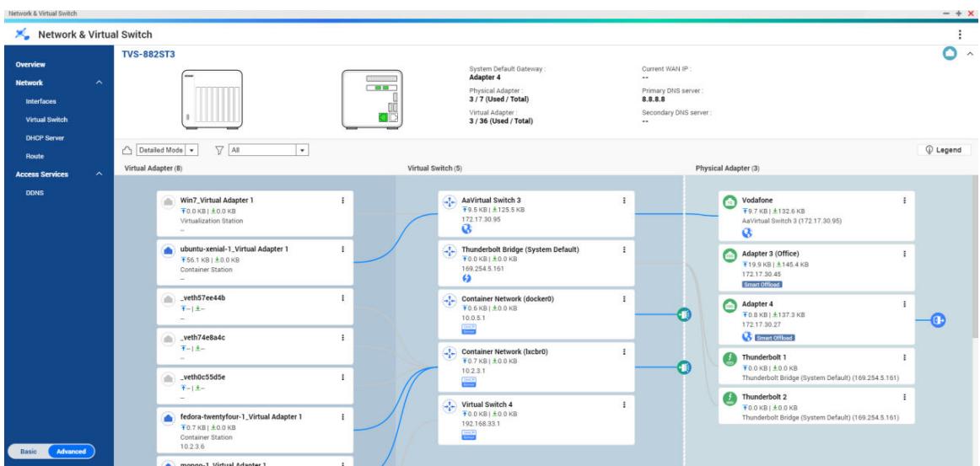Open the Overview page in the sidebar
Screen dimensions: 980x466
point(30,64)
